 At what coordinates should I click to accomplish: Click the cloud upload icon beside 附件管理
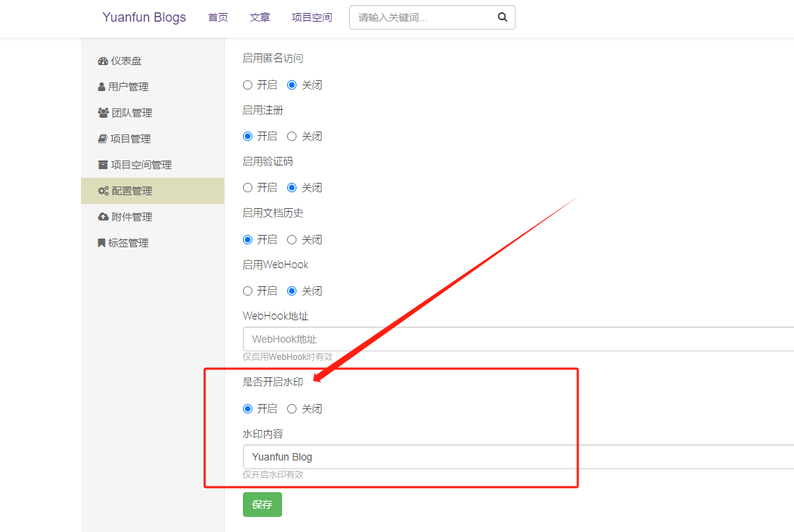coord(103,217)
